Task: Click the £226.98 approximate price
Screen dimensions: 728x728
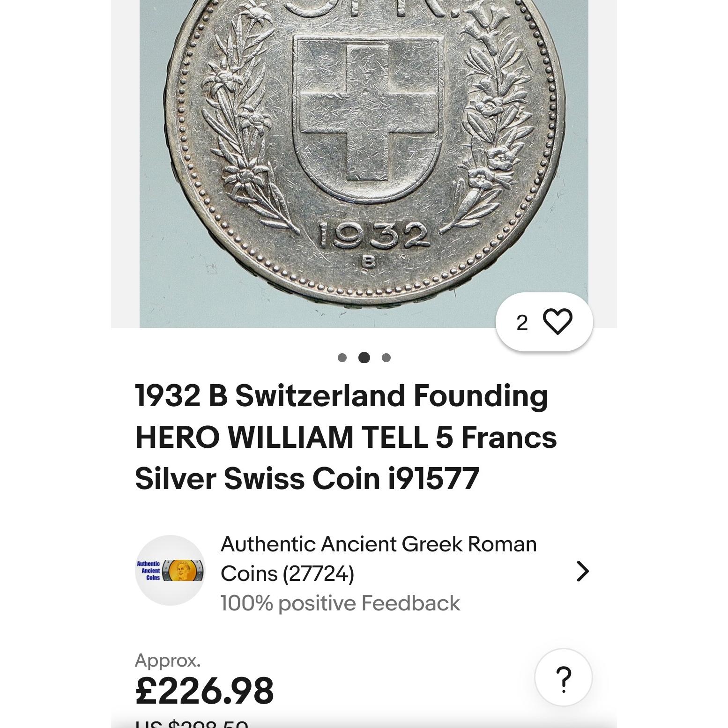Action: (204, 691)
